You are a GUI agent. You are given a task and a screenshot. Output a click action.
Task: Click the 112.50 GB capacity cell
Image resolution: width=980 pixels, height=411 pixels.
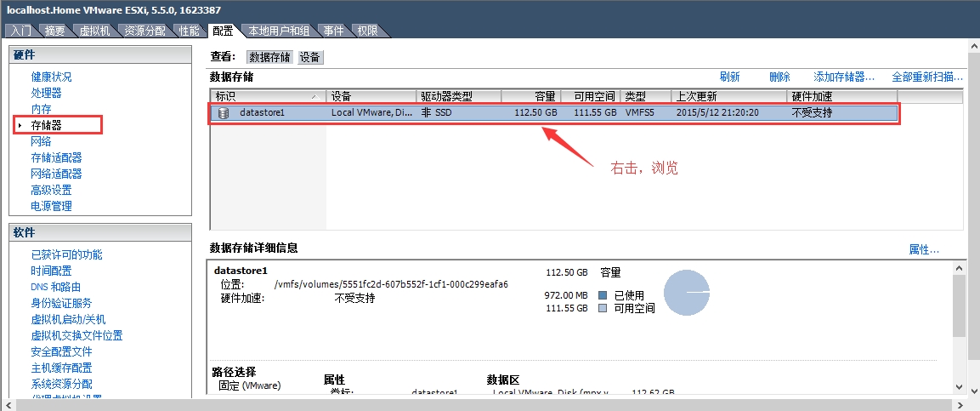[x=535, y=113]
